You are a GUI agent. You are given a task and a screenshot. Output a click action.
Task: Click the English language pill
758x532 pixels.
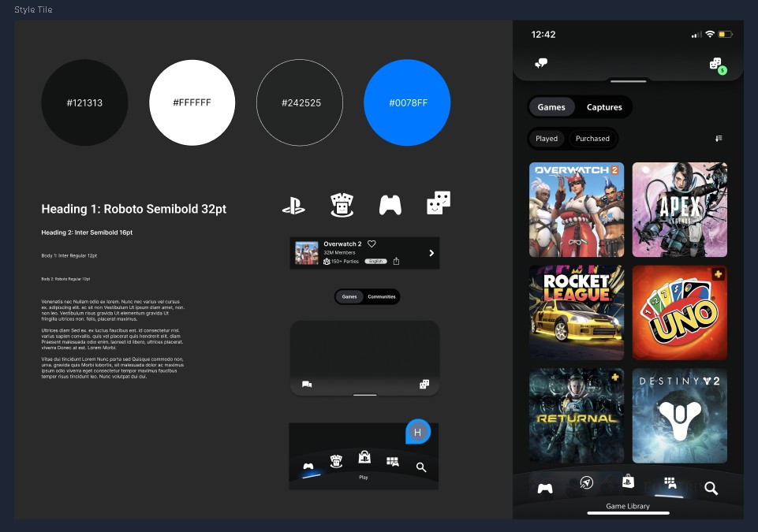tap(376, 262)
